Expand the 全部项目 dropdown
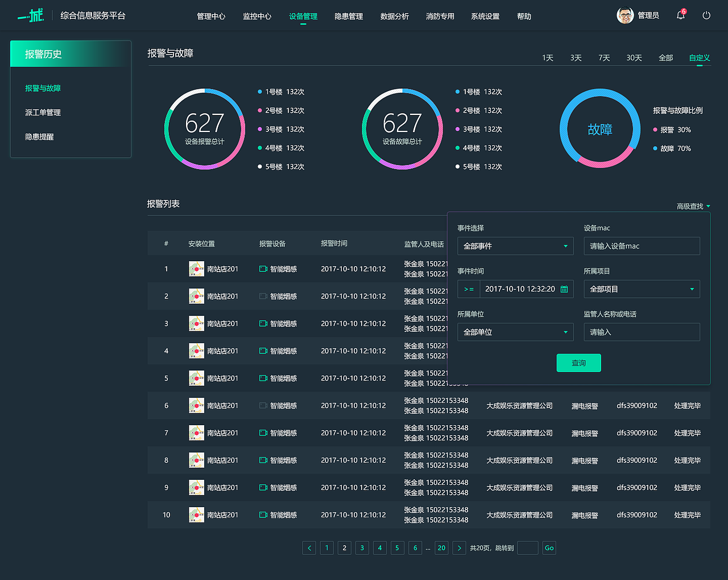 642,289
